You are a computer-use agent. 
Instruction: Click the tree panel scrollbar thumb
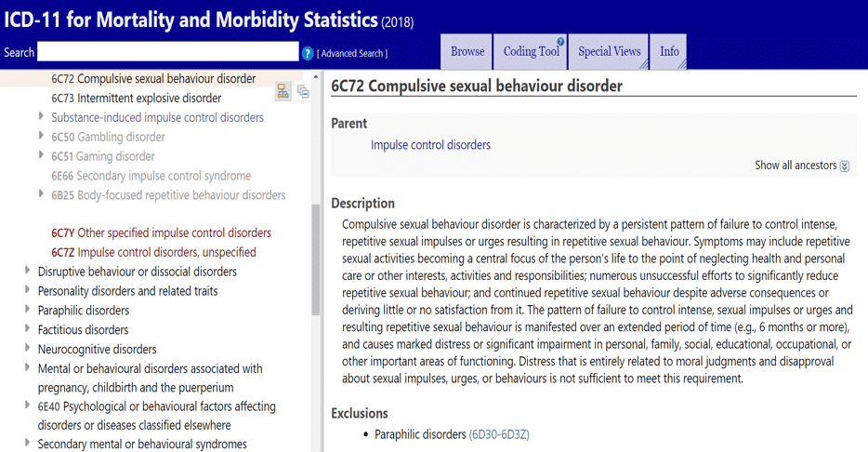[316, 259]
